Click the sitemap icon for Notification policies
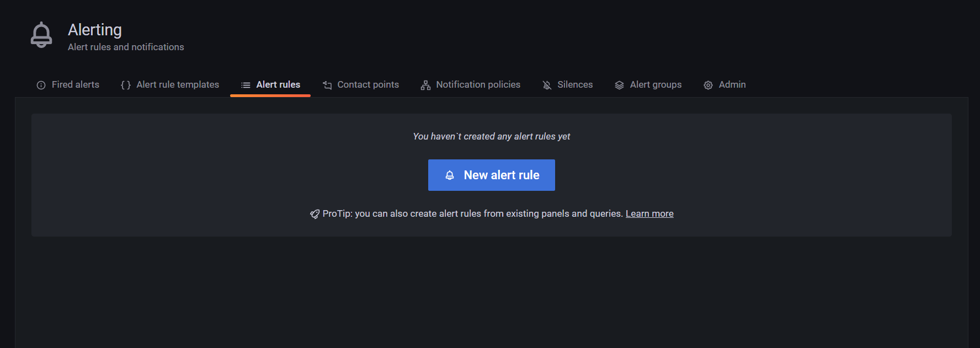 point(425,85)
